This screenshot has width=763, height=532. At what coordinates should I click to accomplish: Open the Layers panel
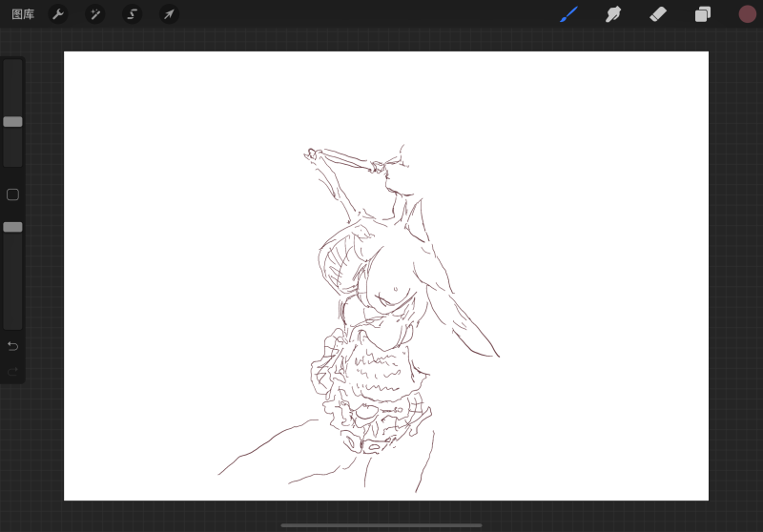(703, 14)
